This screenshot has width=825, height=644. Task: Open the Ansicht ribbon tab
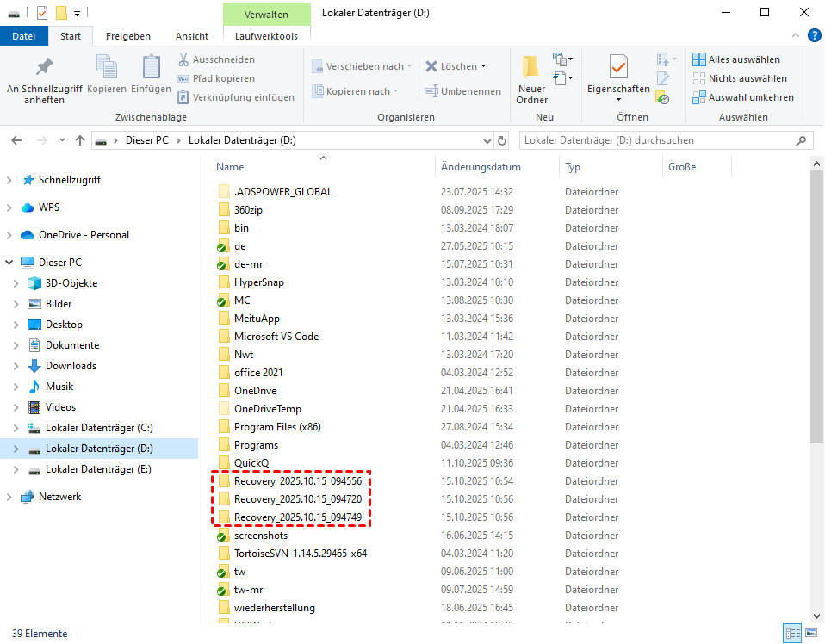coord(191,36)
